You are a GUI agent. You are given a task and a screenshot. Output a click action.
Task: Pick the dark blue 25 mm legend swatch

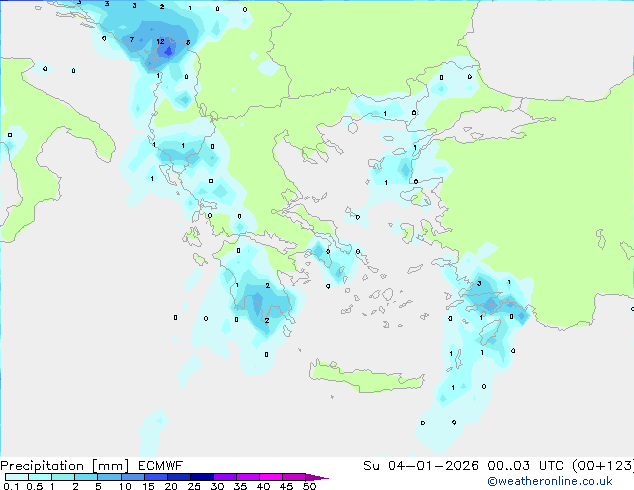(x=201, y=478)
